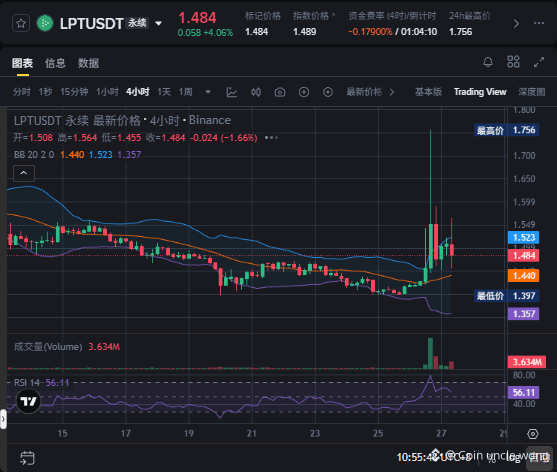Image resolution: width=557 pixels, height=472 pixels.
Task: Switch to the 信息 tab
Action: [55, 63]
